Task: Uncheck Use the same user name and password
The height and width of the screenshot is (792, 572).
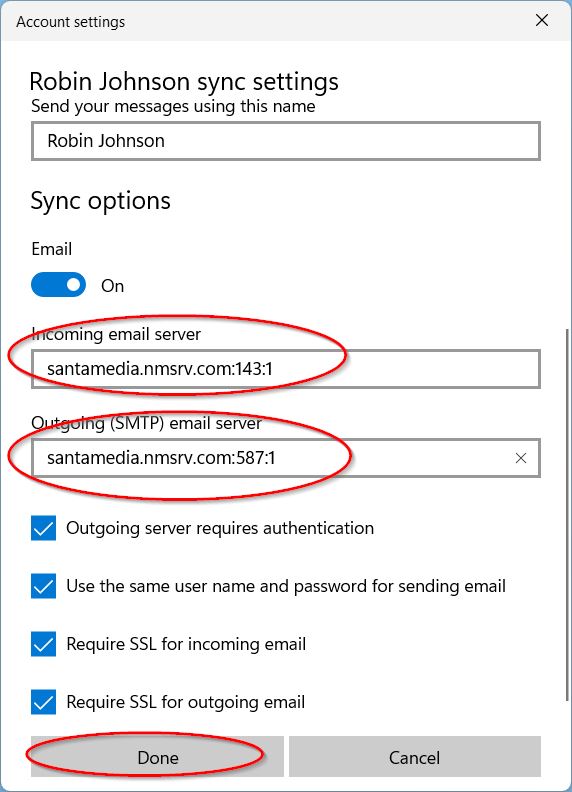Action: click(43, 586)
